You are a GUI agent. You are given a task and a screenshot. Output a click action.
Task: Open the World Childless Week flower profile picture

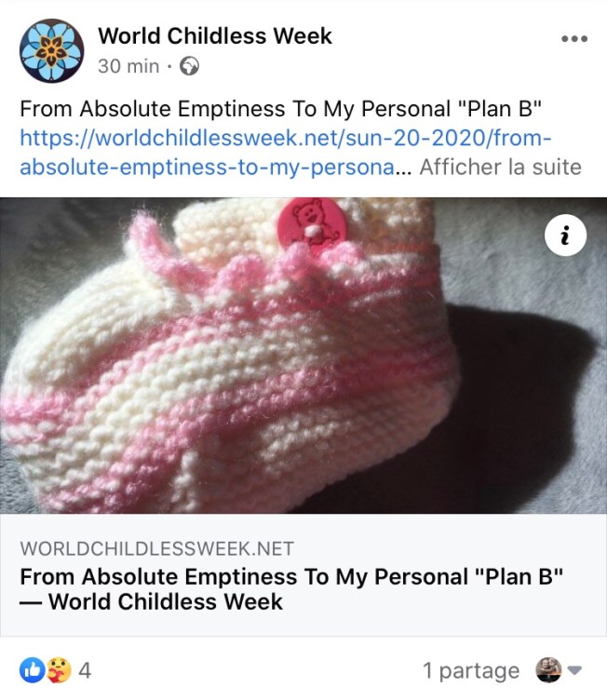[x=51, y=50]
